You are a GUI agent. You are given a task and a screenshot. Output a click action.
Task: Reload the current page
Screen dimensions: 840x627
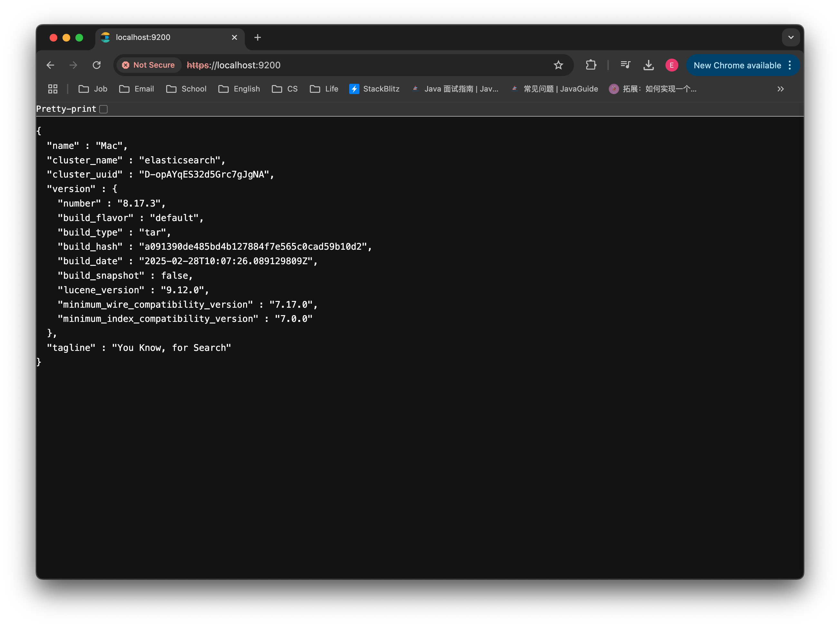[x=97, y=65]
